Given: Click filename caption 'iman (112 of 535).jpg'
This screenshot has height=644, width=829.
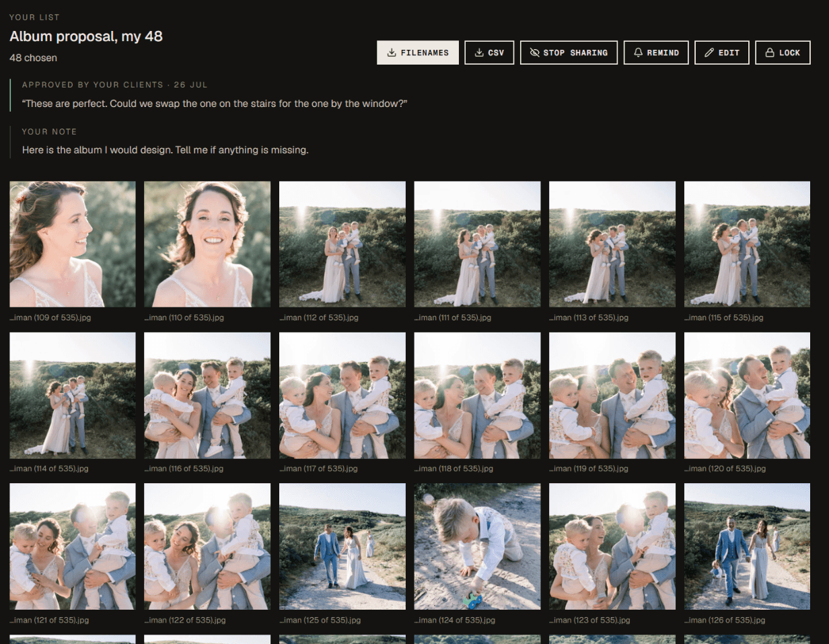Looking at the screenshot, I should tap(319, 318).
